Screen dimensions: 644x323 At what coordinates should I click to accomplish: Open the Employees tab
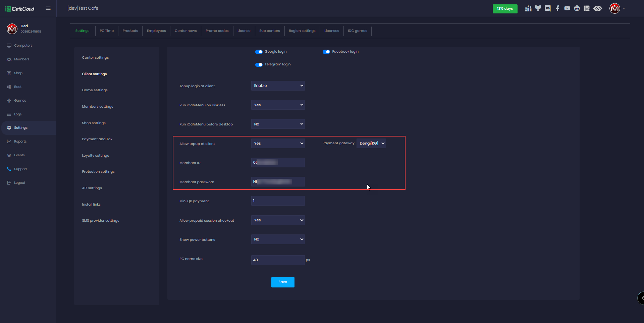tap(156, 31)
